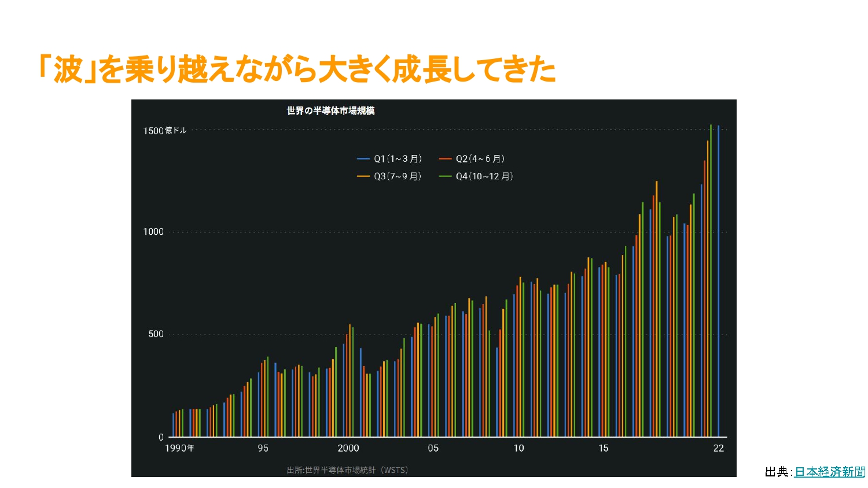Click the green Q4 legend color line
Screen dimensions: 868x488
(445, 176)
